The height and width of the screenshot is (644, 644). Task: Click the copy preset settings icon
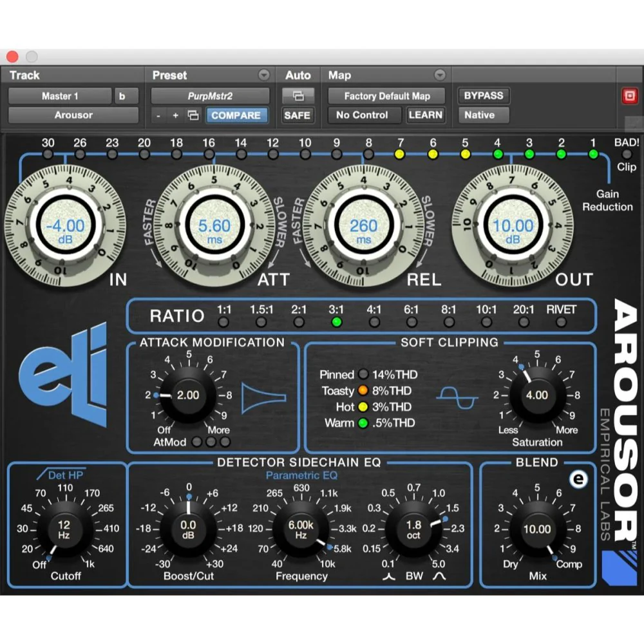pyautogui.click(x=193, y=115)
